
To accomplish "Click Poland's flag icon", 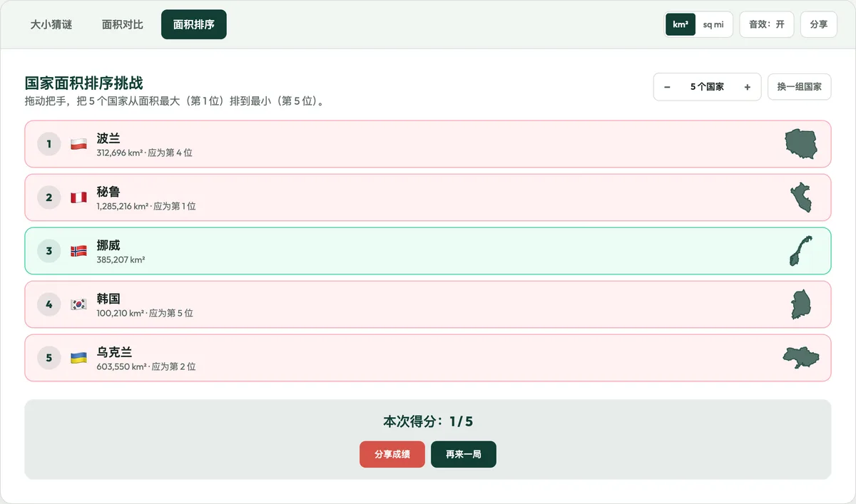I will point(78,144).
